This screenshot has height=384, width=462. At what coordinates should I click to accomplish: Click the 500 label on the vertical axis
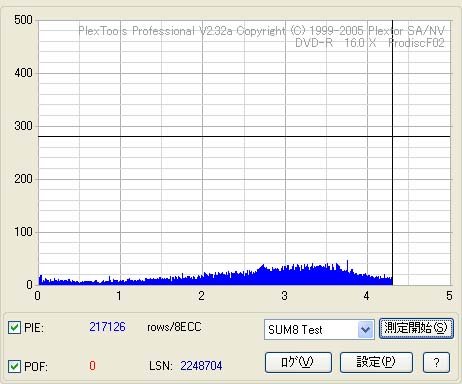(23, 20)
